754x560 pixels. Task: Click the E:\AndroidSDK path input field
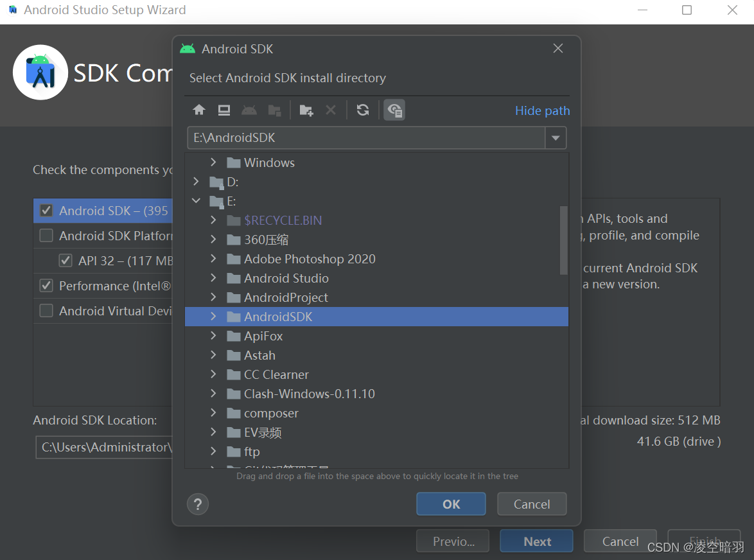click(366, 138)
